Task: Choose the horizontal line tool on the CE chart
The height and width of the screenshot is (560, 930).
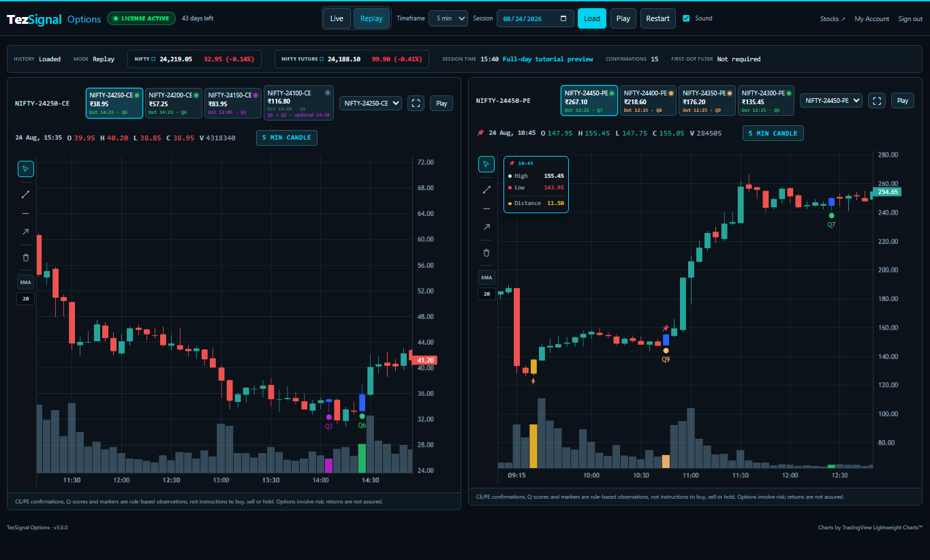Action: tap(26, 213)
